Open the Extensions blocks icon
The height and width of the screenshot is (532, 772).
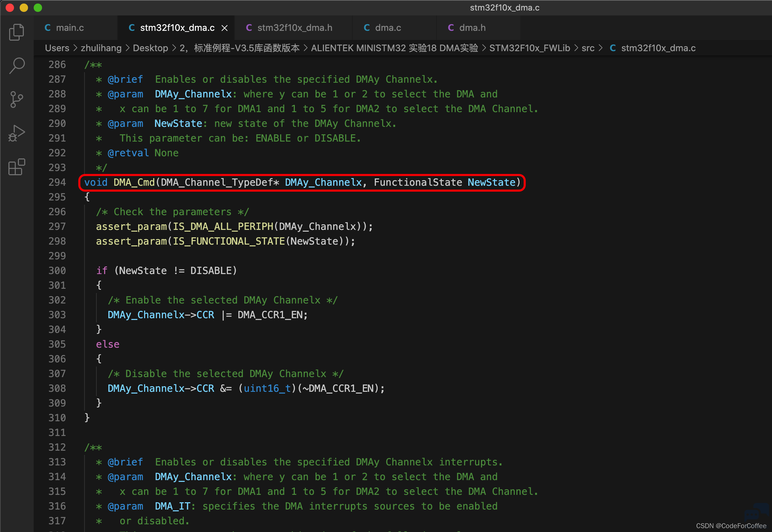pyautogui.click(x=16, y=167)
